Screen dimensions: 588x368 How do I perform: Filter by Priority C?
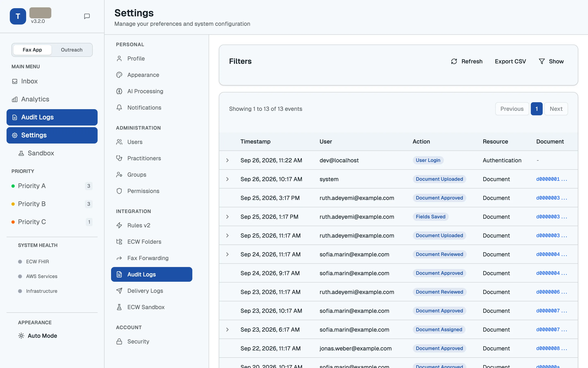click(x=52, y=222)
